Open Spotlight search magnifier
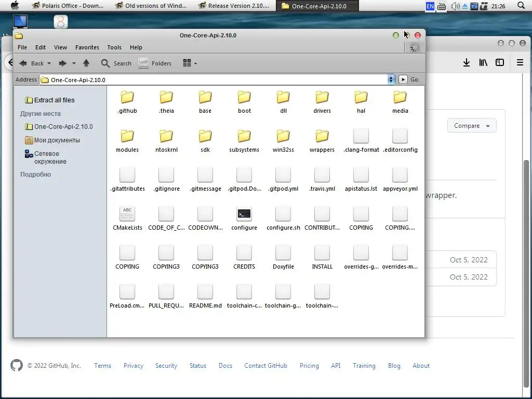532x399 pixels. coord(521,5)
